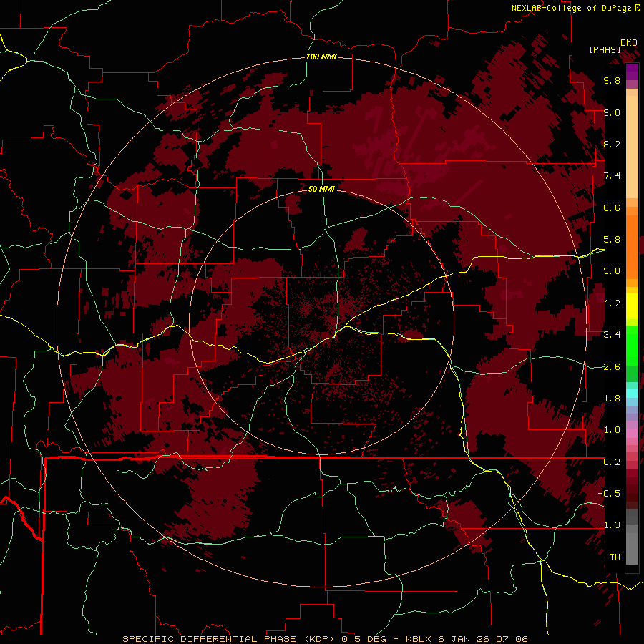Click the 2.6 value on color scale
This screenshot has width=644, height=644.
(x=612, y=367)
